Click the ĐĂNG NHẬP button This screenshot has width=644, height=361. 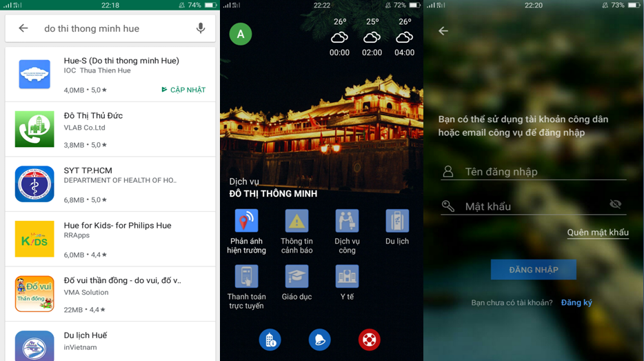click(x=533, y=270)
